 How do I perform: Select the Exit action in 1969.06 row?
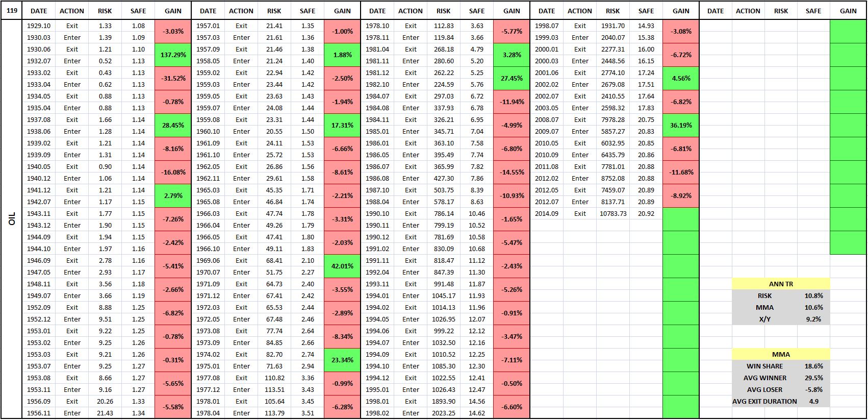click(x=241, y=260)
